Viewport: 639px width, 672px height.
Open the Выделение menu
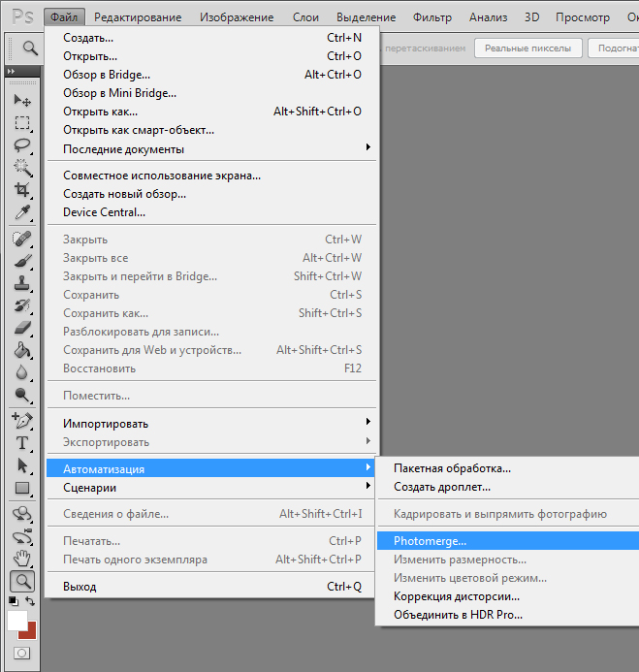coord(366,17)
